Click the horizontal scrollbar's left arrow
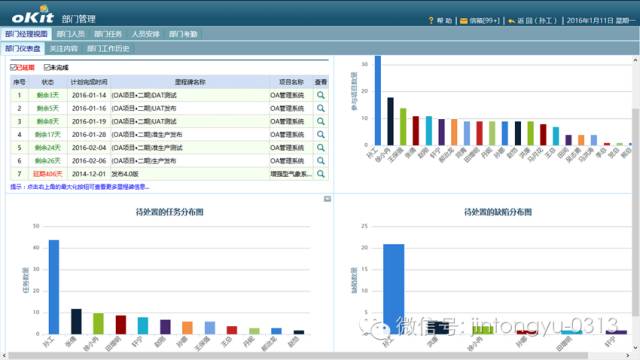640x360 pixels. [4, 356]
